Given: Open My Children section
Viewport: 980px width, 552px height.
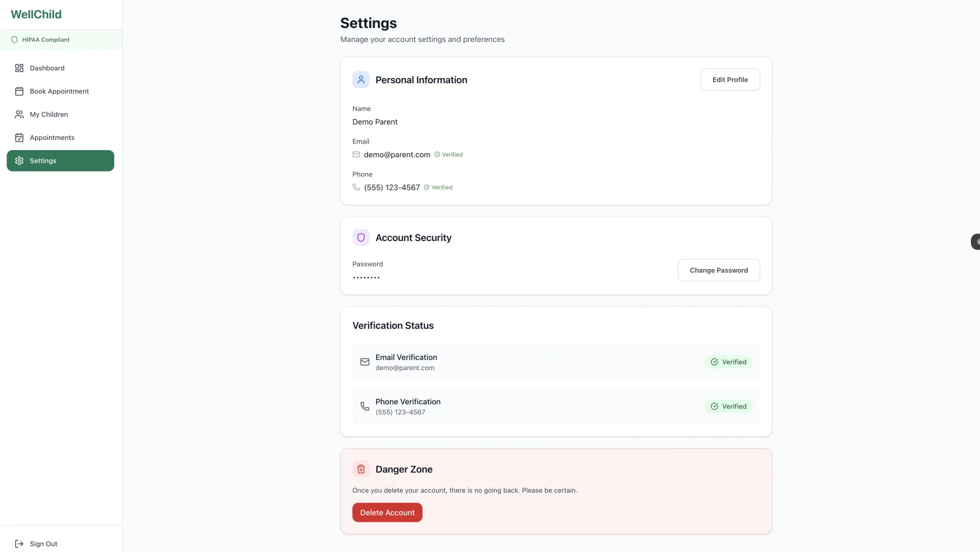Looking at the screenshot, I should (x=48, y=114).
